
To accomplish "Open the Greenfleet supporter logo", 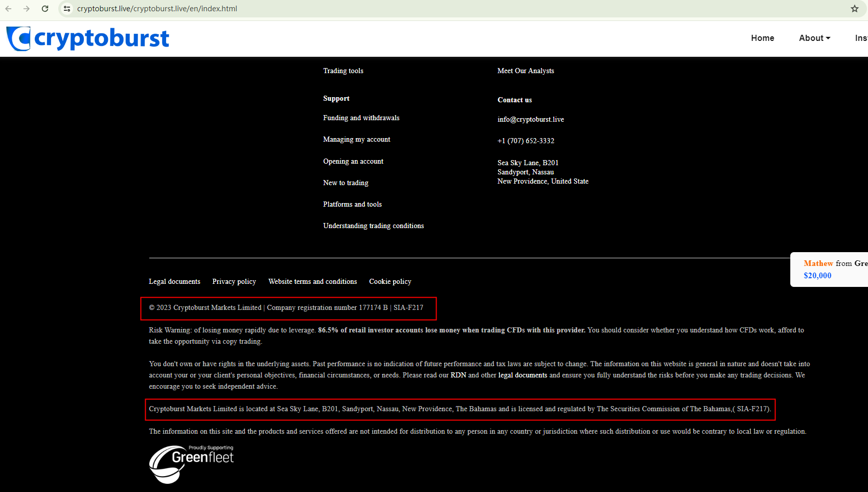I will 191,464.
